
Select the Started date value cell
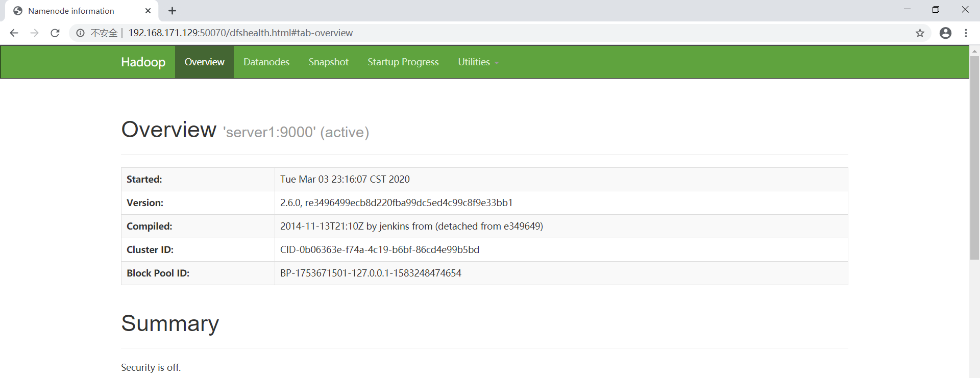point(561,180)
